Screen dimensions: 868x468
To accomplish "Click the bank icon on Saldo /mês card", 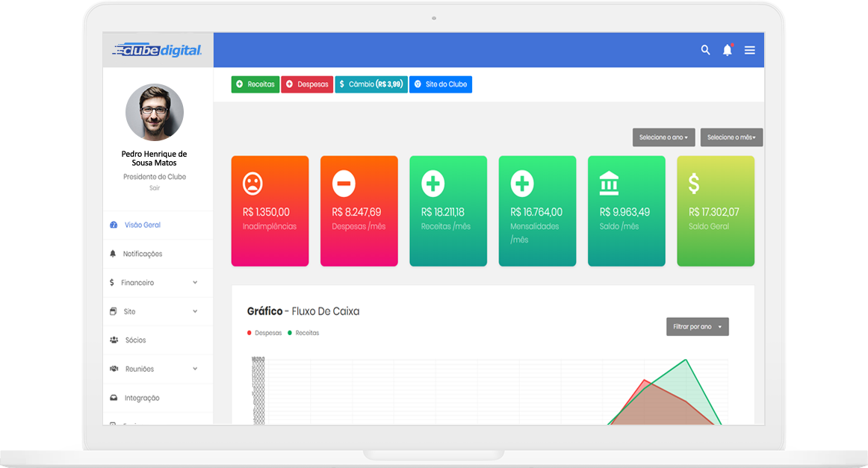I will [610, 183].
